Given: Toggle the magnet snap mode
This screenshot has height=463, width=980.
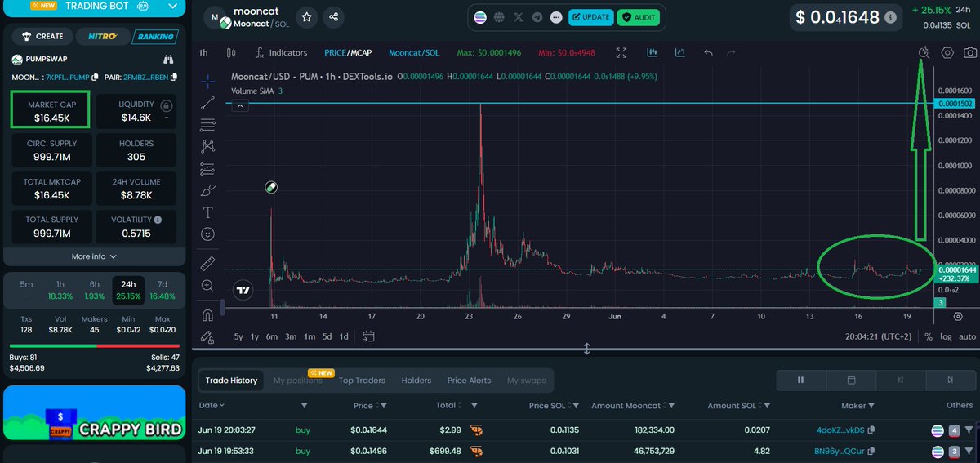Looking at the screenshot, I should [x=207, y=314].
